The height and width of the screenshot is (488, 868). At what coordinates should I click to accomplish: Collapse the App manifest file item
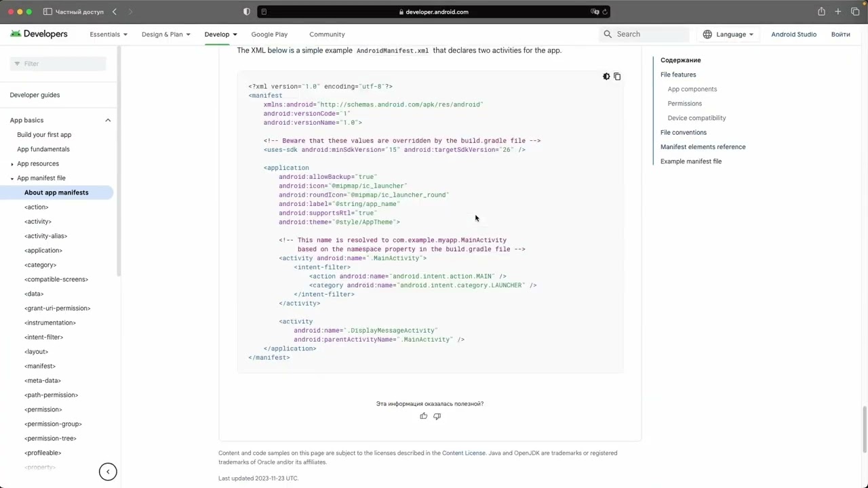(x=12, y=178)
